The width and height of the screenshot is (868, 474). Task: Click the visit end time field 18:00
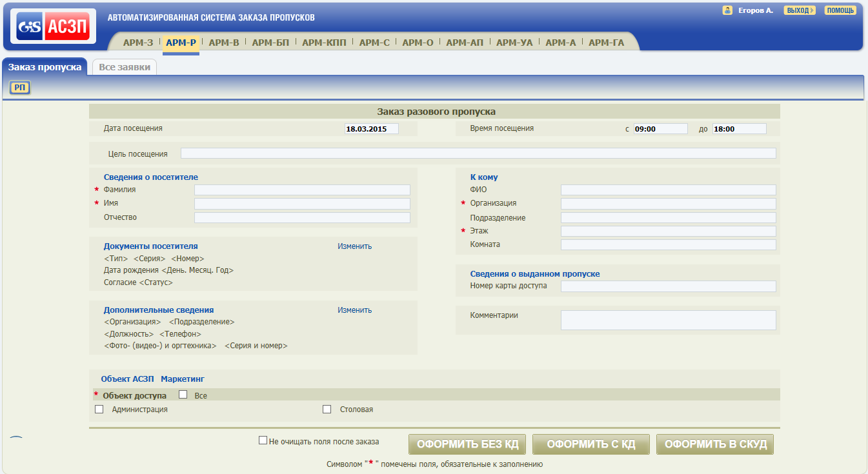pyautogui.click(x=740, y=129)
